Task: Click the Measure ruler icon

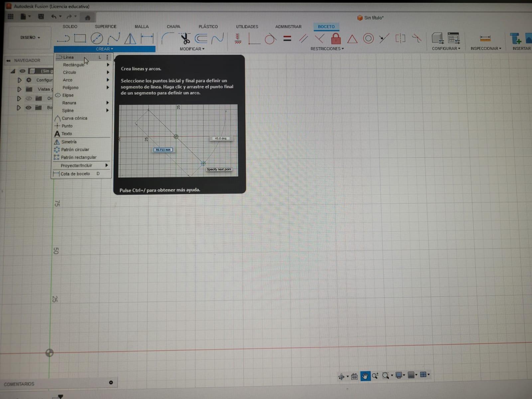Action: 485,39
